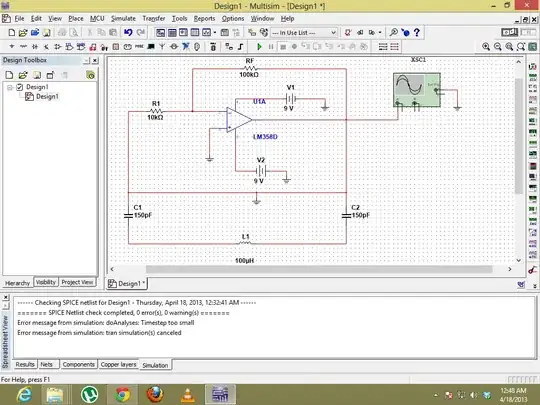This screenshot has height=405, width=540.
Task: Click the open file icon in Design Toolbox
Action: pos(23,75)
